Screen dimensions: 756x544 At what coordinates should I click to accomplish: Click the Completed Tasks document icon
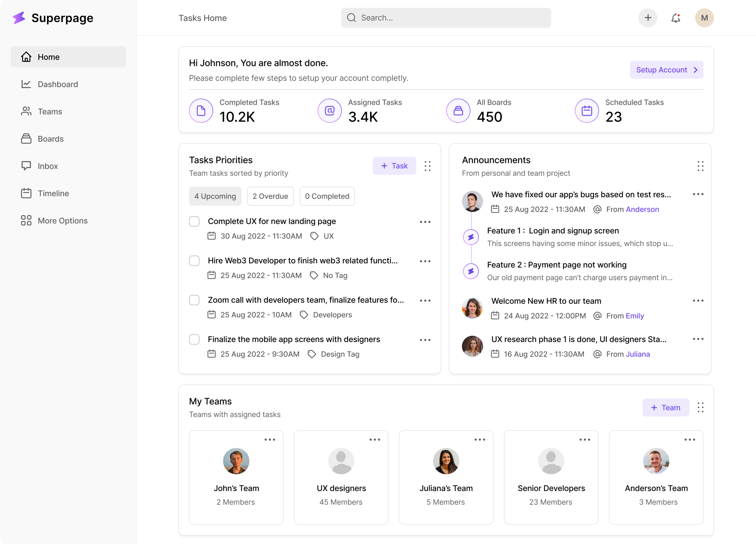point(201,111)
